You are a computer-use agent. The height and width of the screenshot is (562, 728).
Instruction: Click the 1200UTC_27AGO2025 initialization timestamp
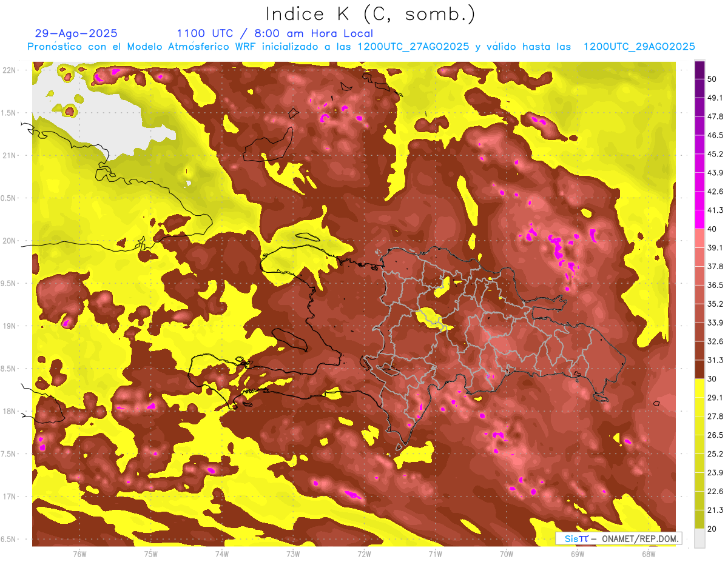point(413,47)
